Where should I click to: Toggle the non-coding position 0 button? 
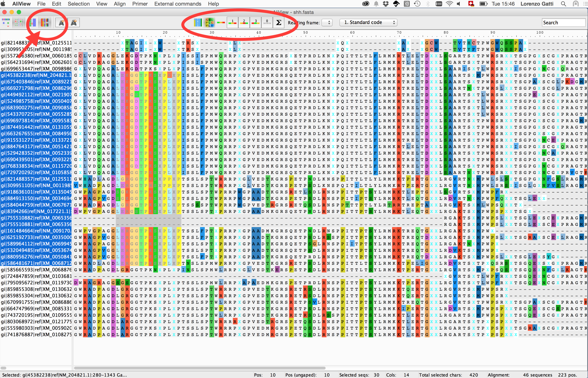coord(267,23)
